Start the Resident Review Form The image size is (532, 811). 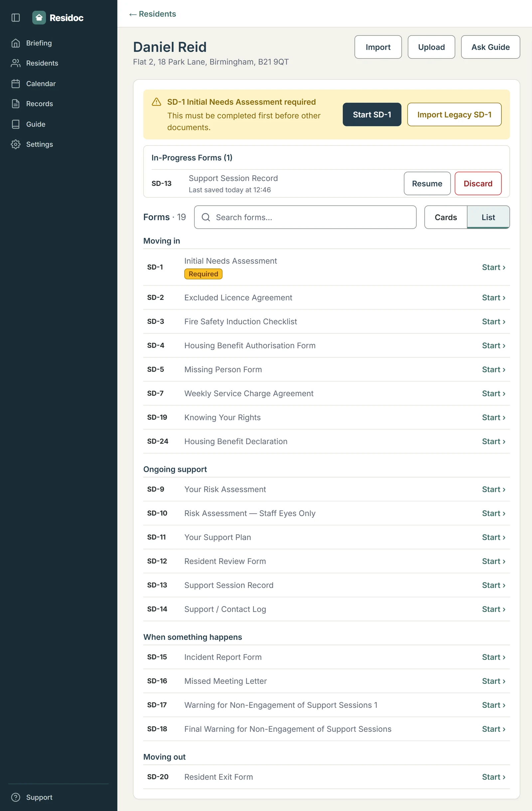point(493,561)
